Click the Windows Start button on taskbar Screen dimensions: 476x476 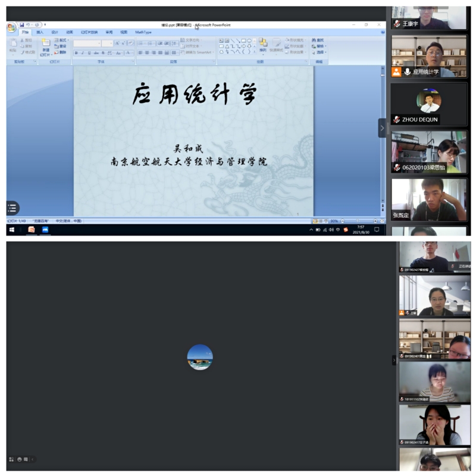[11, 230]
